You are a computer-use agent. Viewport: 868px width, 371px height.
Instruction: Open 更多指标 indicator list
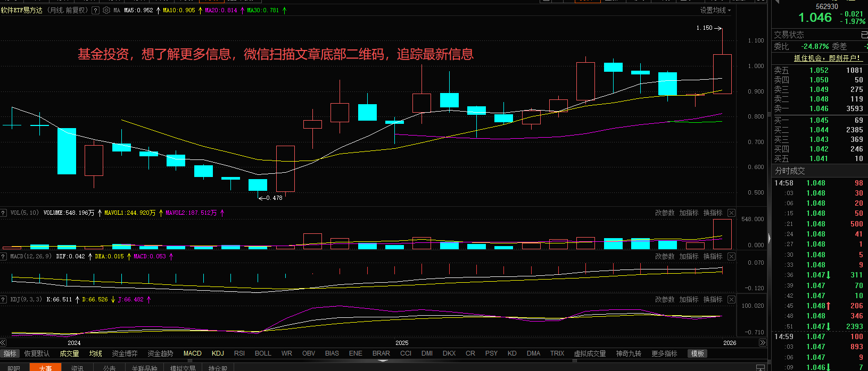[x=664, y=353]
